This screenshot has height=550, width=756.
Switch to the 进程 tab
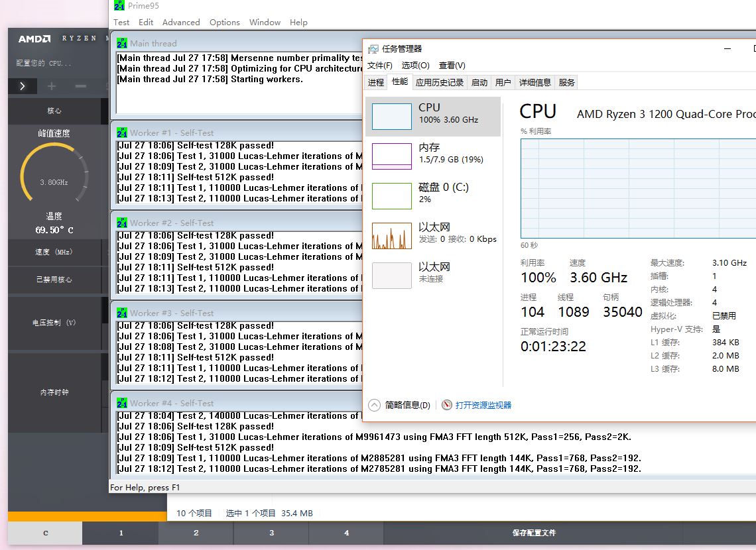click(x=376, y=82)
